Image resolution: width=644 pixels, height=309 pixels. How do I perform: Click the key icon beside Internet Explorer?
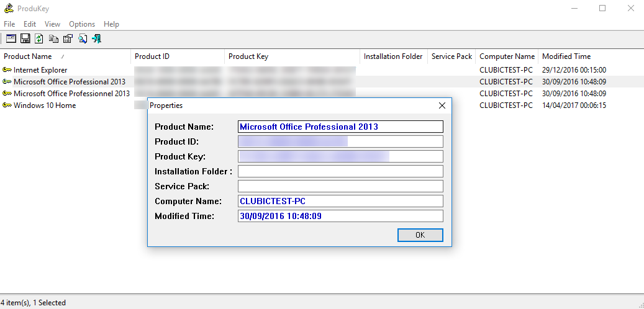tap(7, 69)
